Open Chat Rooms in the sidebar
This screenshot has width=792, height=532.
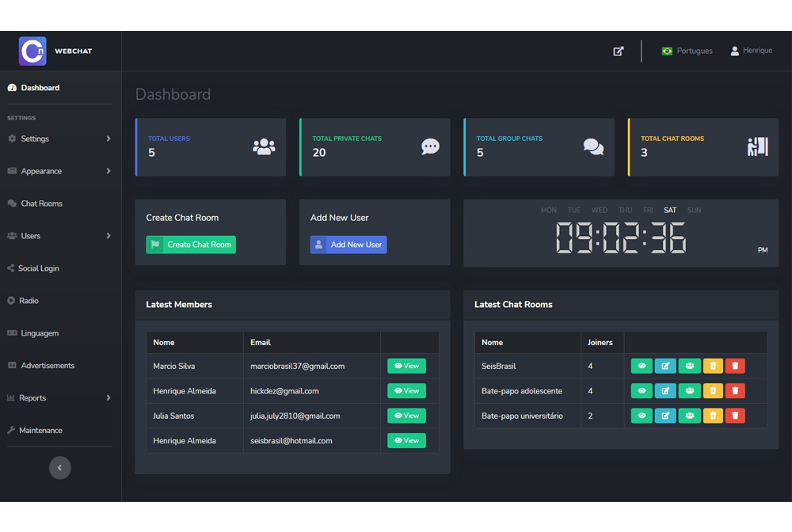[41, 203]
